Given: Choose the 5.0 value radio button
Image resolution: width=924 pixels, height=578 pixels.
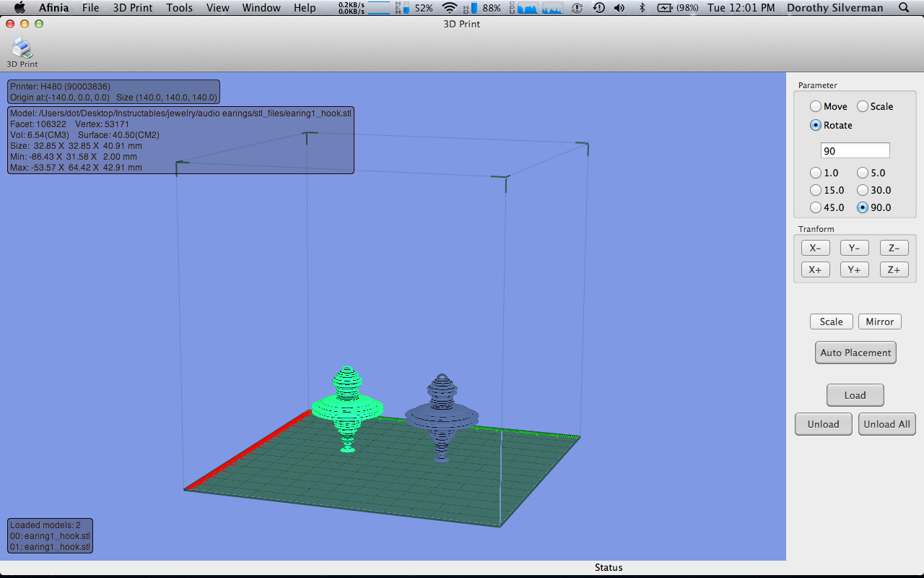Looking at the screenshot, I should click(863, 173).
